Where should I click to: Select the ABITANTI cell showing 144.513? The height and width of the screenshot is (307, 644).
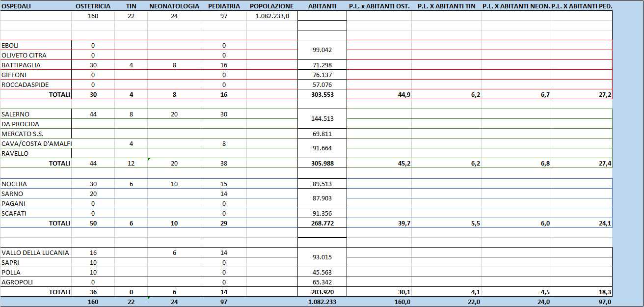click(322, 119)
